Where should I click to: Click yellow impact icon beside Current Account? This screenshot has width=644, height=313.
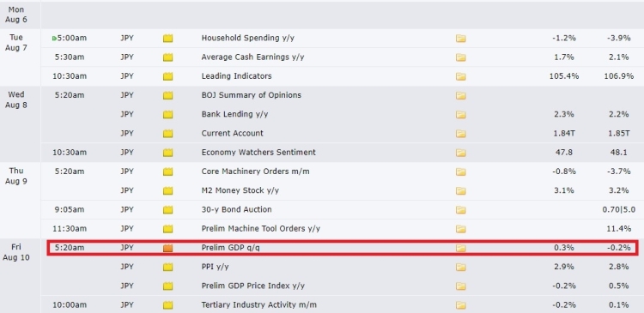(168, 134)
